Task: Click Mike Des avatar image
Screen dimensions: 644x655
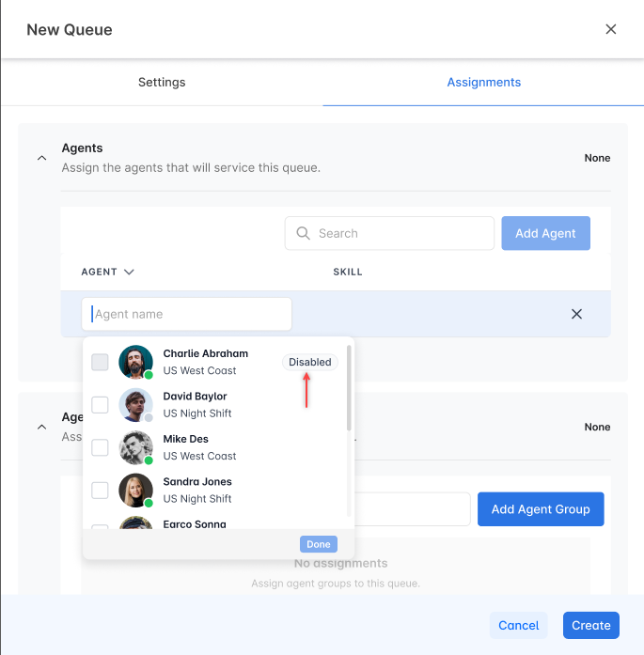Action: coord(135,447)
